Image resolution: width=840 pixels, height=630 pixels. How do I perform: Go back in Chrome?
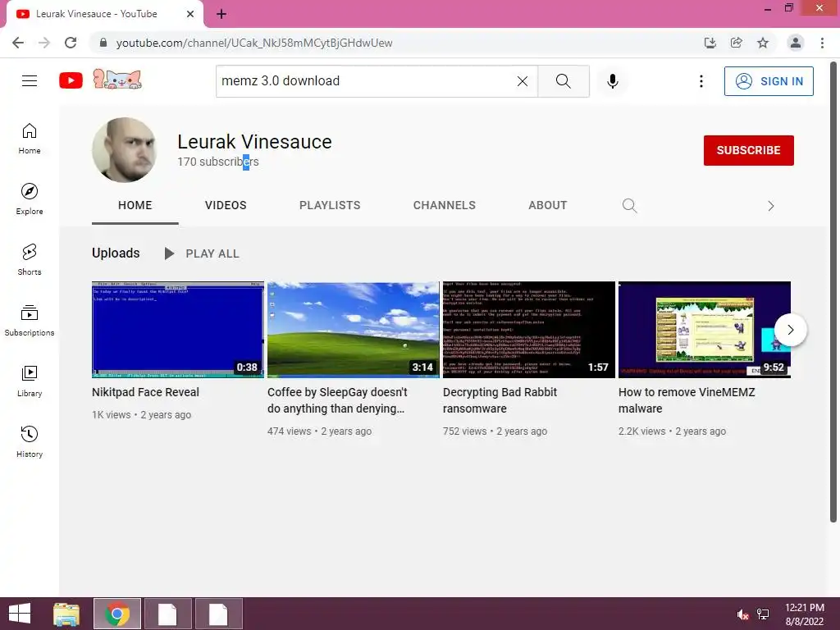coord(18,43)
